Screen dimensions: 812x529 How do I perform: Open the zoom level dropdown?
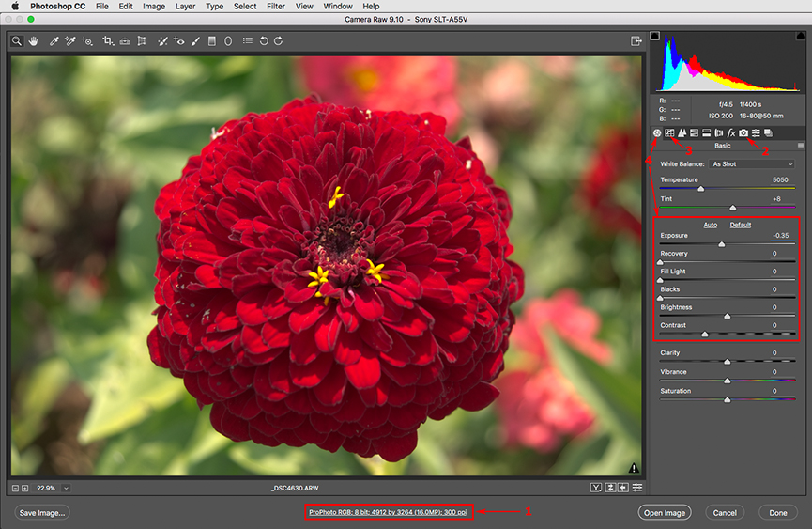[67, 488]
